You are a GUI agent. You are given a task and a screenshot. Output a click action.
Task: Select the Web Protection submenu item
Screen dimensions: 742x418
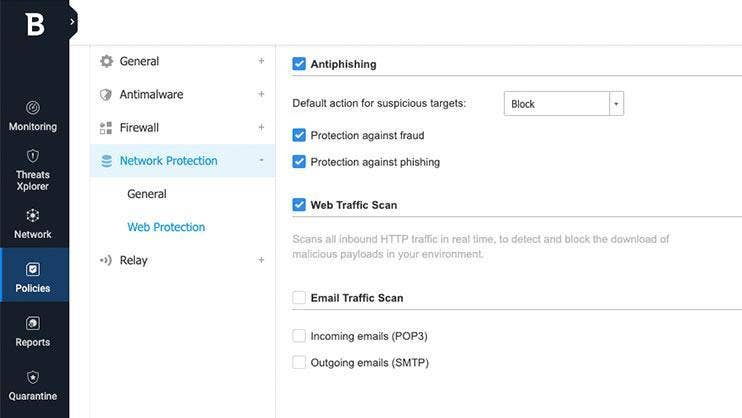click(x=166, y=227)
